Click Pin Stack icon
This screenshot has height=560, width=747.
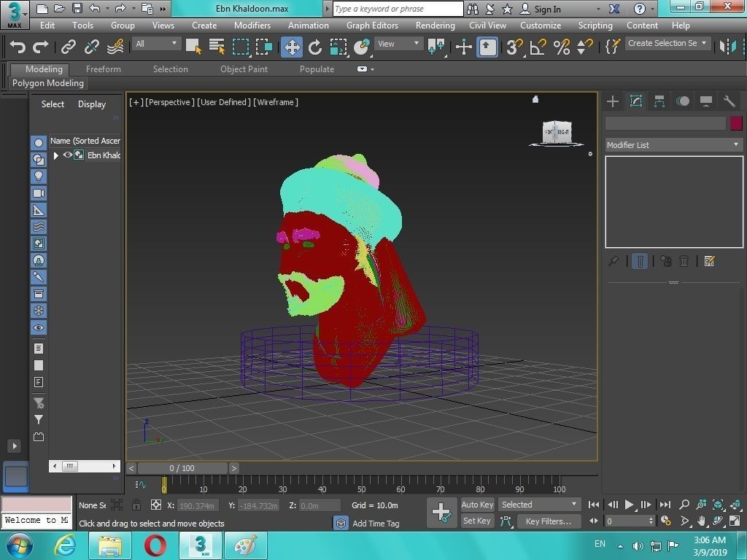point(614,261)
